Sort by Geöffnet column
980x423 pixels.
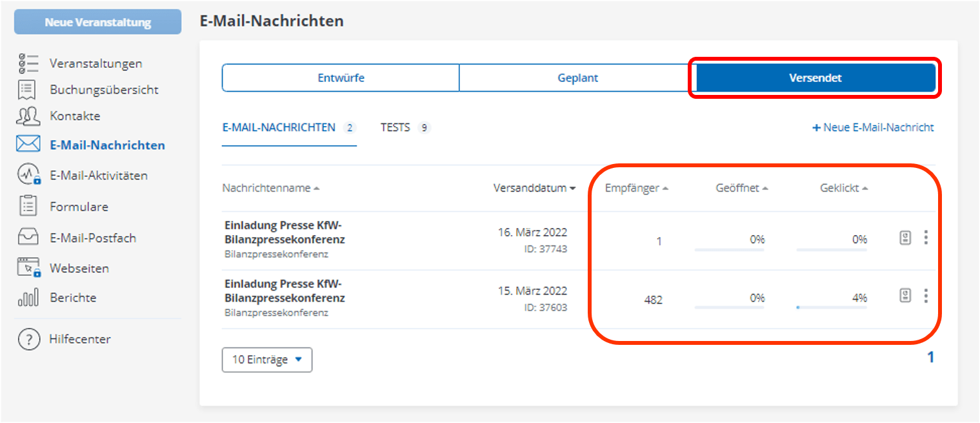pyautogui.click(x=742, y=188)
